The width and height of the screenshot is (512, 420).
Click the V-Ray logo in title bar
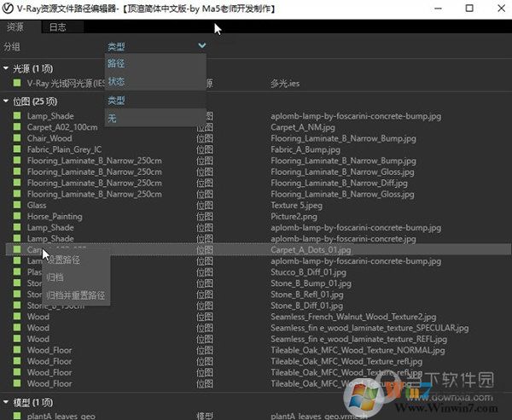click(8, 9)
